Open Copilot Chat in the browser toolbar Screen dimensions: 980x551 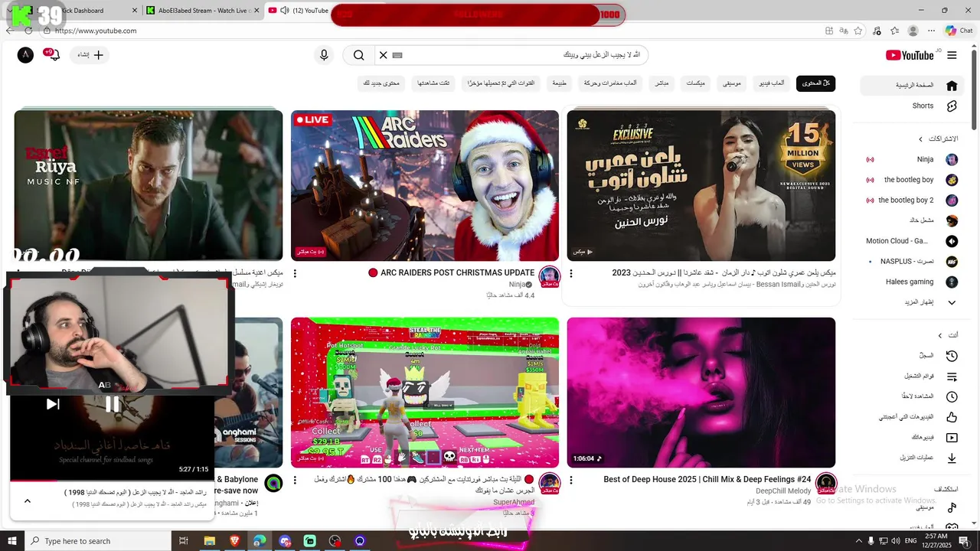pyautogui.click(x=959, y=31)
